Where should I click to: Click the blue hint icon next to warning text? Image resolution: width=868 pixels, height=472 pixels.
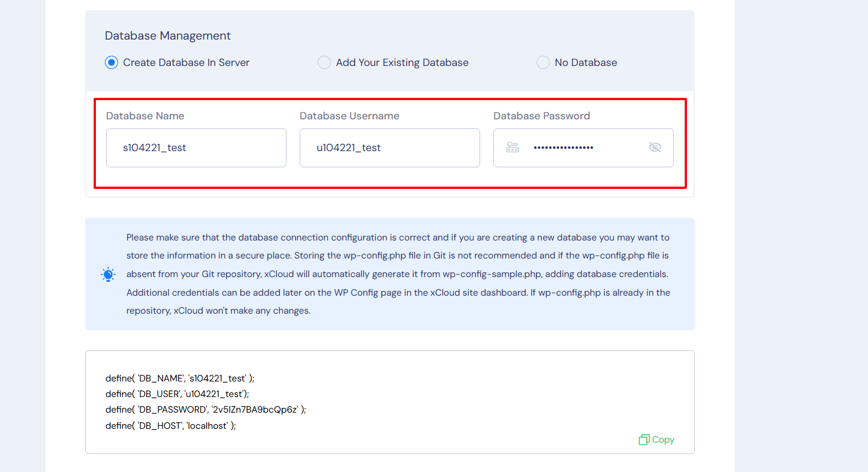point(108,274)
